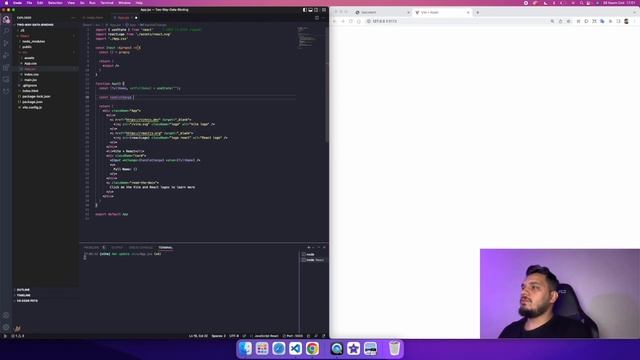Click the zoom magnifier icon in Chrome address bar
The height and width of the screenshot is (360, 640).
click(552, 21)
